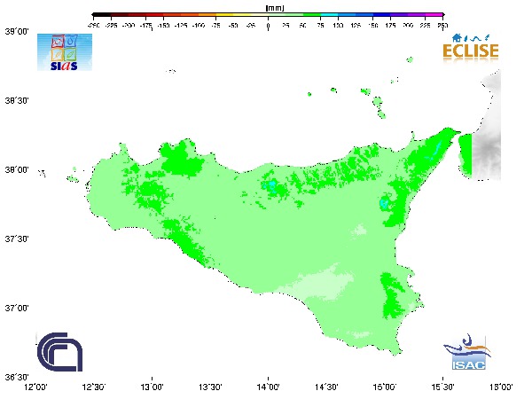Click the latitude label 36°30'
Image resolution: width=532 pixels, height=399 pixels.
(x=17, y=378)
